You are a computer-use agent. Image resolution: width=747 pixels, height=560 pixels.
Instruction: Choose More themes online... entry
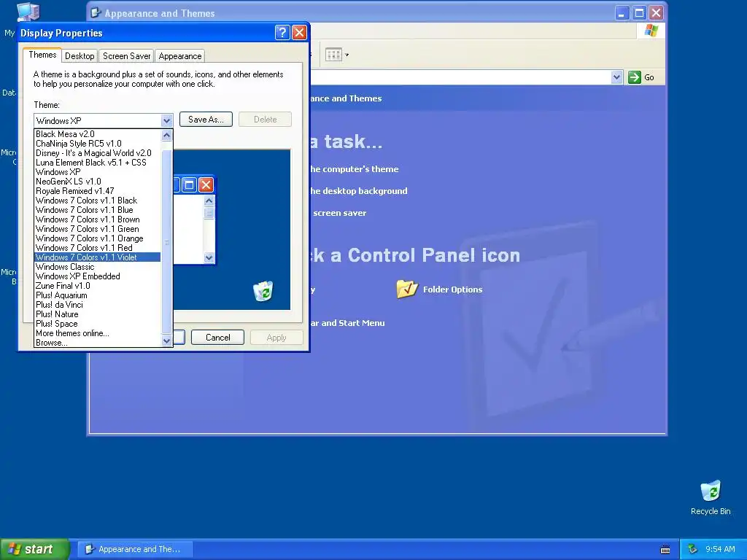click(x=98, y=333)
